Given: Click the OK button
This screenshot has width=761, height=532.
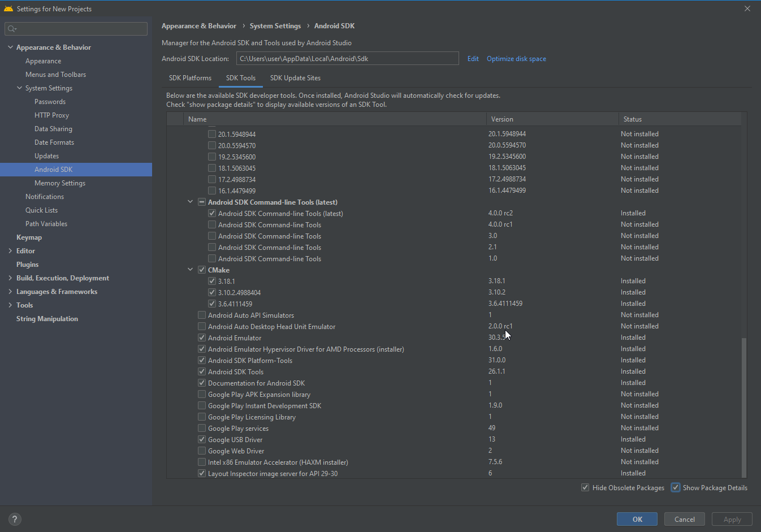Looking at the screenshot, I should point(637,519).
